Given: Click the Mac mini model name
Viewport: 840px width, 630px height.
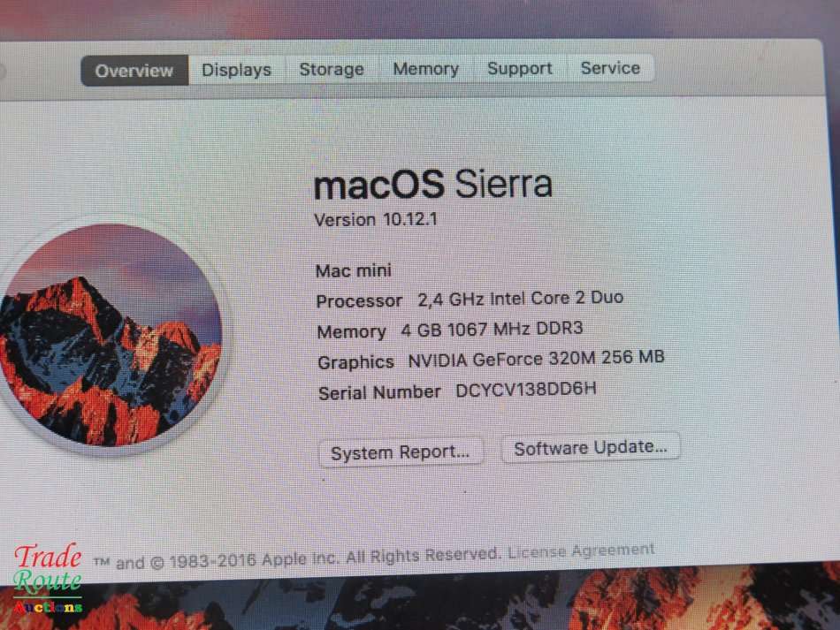Looking at the screenshot, I should coord(354,270).
